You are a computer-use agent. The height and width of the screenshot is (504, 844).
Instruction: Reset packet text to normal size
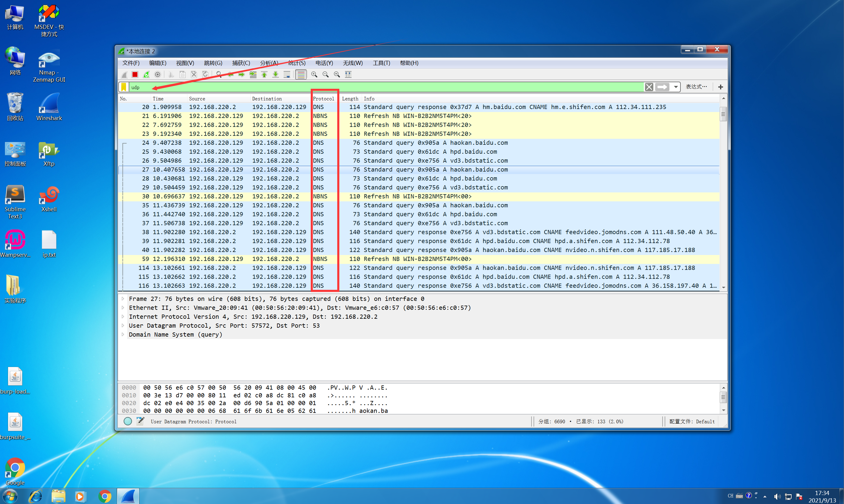point(337,75)
